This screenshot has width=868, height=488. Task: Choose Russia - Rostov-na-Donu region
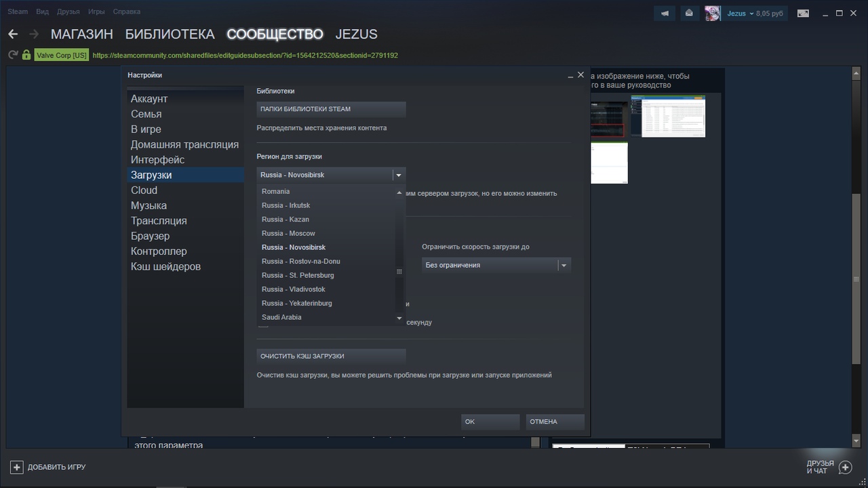click(x=325, y=262)
